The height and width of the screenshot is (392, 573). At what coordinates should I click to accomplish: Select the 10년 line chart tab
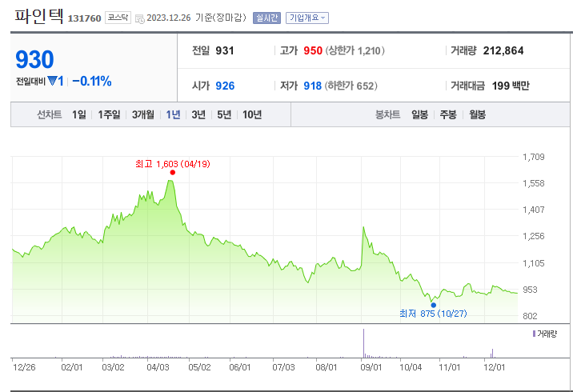pyautogui.click(x=252, y=114)
